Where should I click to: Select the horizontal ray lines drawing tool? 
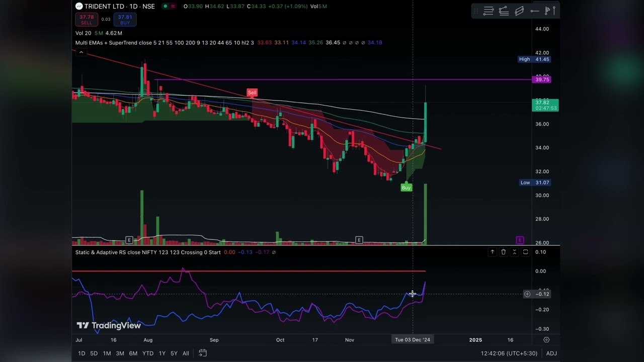coord(488,11)
